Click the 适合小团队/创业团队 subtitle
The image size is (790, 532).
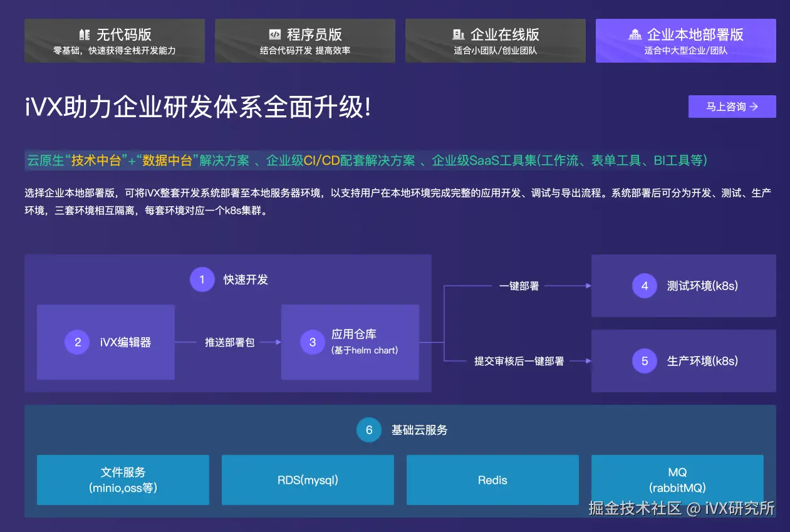496,51
